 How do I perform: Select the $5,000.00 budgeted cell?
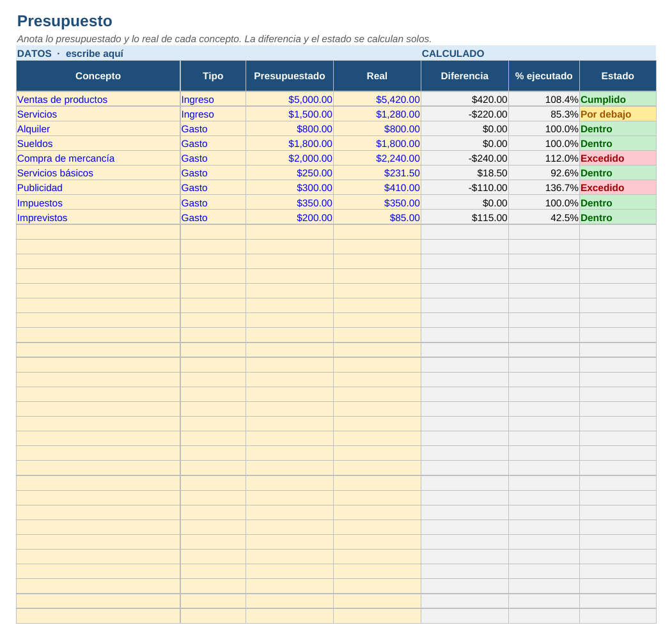289,99
